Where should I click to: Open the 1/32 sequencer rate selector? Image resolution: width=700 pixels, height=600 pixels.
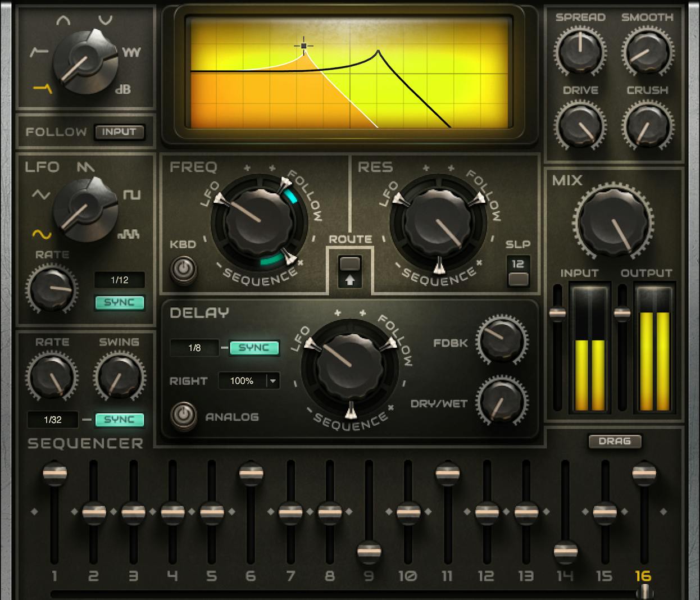52,420
